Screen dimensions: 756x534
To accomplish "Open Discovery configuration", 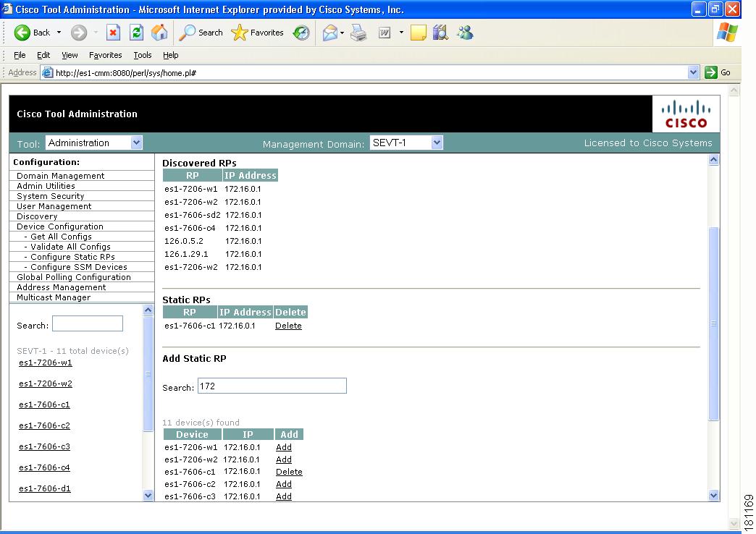I will click(x=37, y=216).
